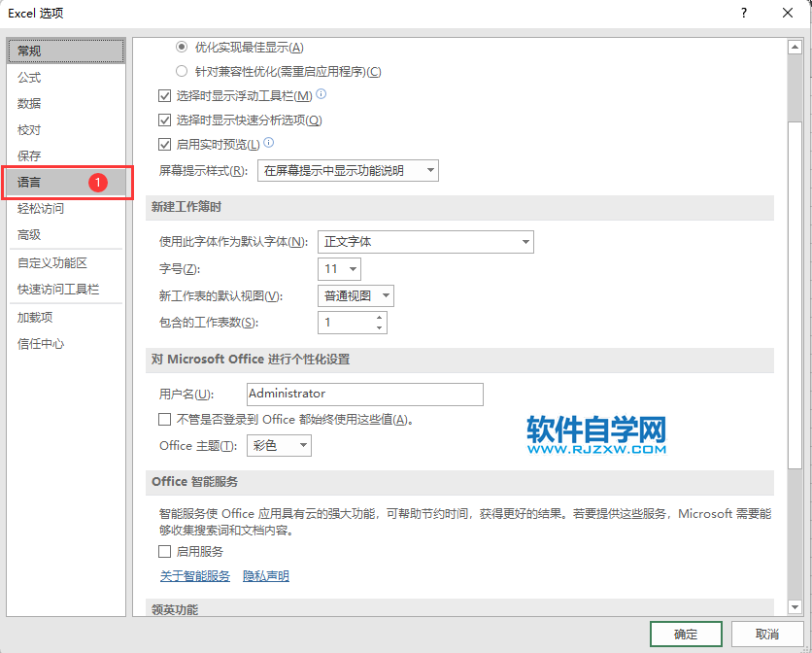Screen dimensions: 812x653
Task: Open the 校对 category
Action: (66, 129)
